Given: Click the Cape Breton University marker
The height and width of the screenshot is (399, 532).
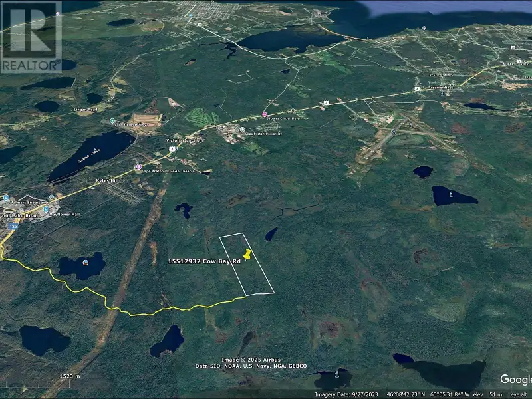Looking at the screenshot, I should 243,129.
